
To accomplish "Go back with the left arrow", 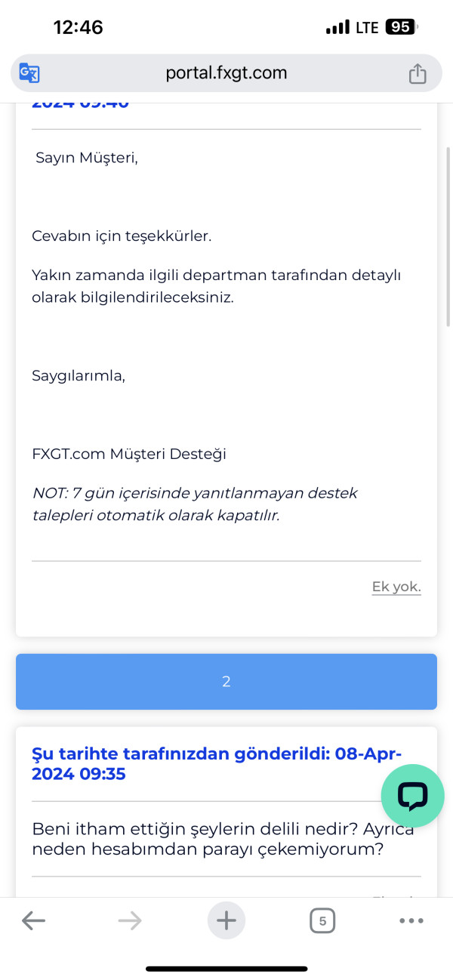I will pos(34,920).
